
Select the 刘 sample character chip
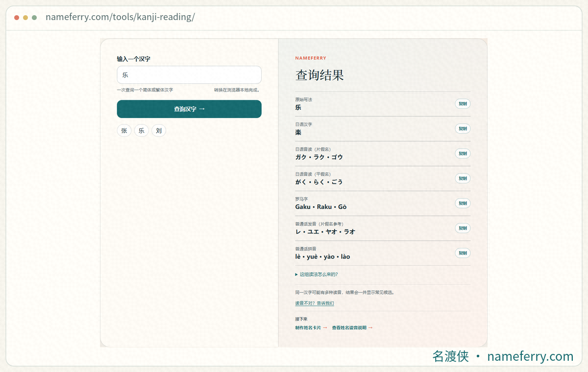pyautogui.click(x=159, y=131)
